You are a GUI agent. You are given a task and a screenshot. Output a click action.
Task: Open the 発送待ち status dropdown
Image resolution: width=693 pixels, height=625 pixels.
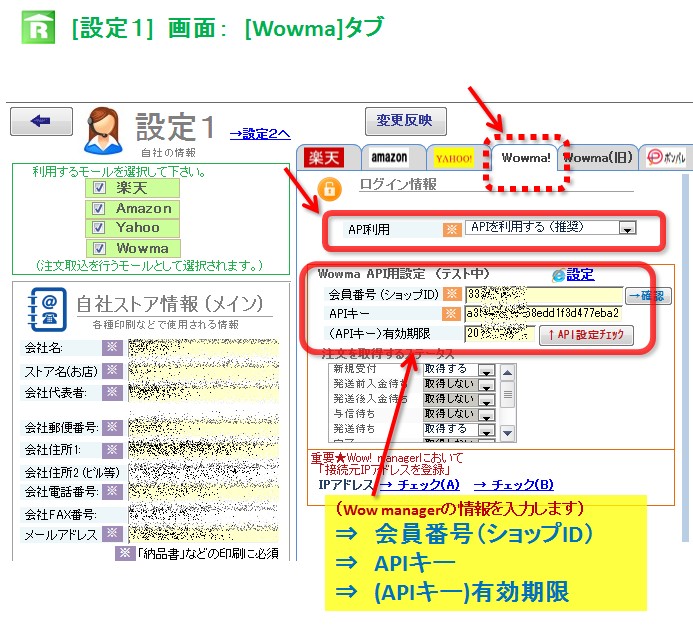(x=486, y=431)
